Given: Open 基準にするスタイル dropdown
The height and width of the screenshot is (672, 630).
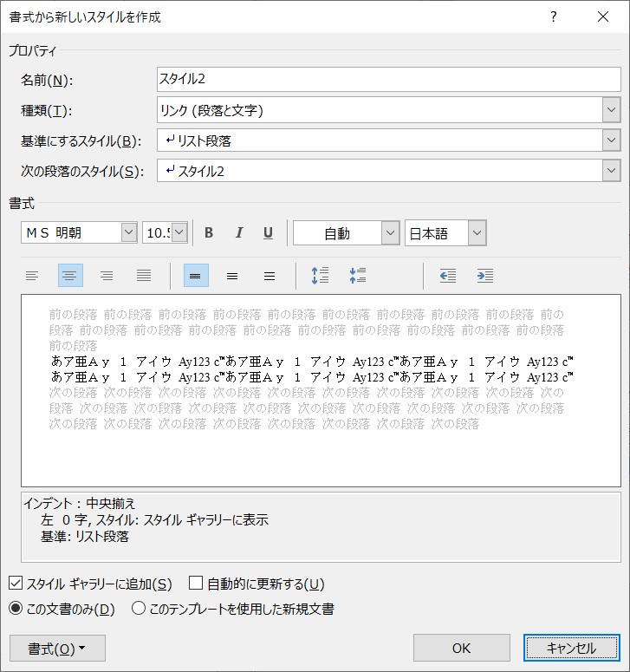Looking at the screenshot, I should click(x=611, y=140).
